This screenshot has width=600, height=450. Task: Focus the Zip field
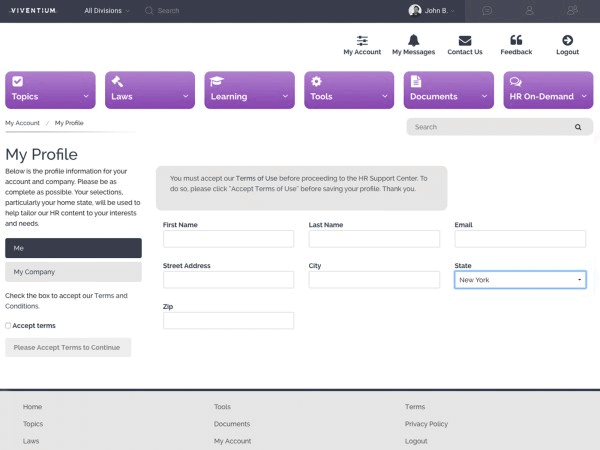(228, 321)
